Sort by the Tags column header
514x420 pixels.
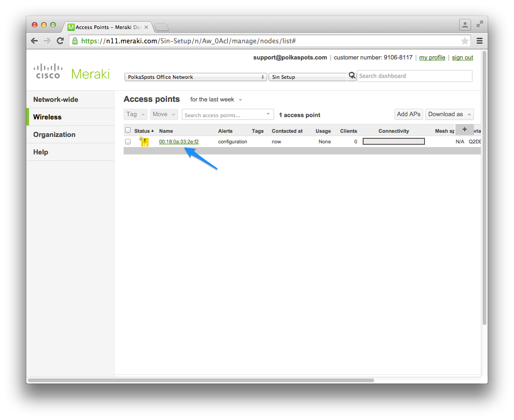pyautogui.click(x=257, y=131)
